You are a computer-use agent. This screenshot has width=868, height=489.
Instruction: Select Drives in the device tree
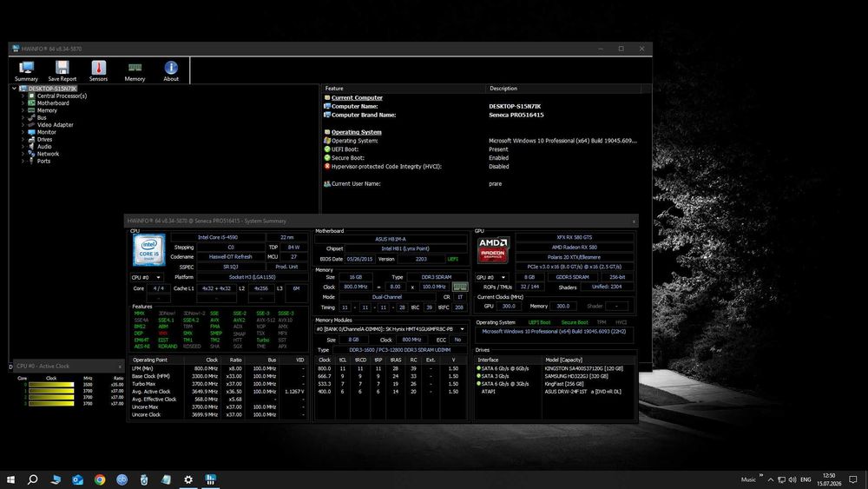pyautogui.click(x=44, y=139)
